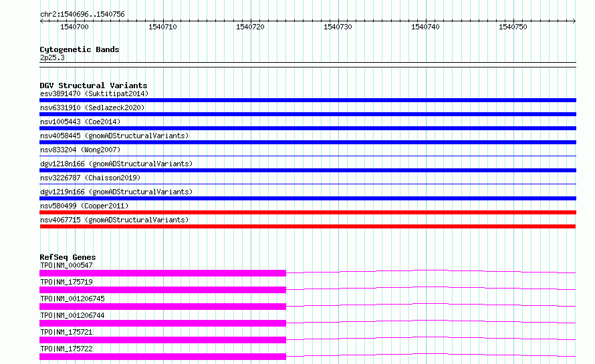The height and width of the screenshot is (364, 595).
Task: Select dgv1218n166 (gnomADStructuralVariants) label
Action: coord(116,164)
